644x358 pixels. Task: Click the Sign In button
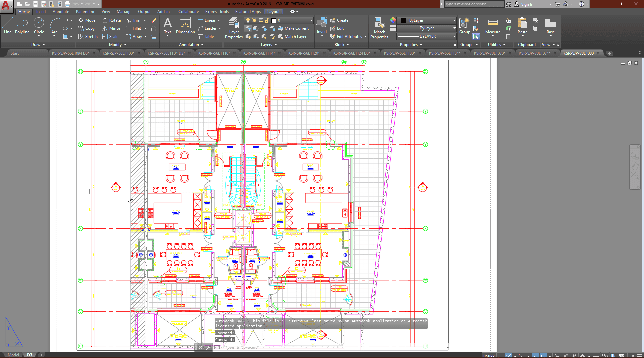527,4
